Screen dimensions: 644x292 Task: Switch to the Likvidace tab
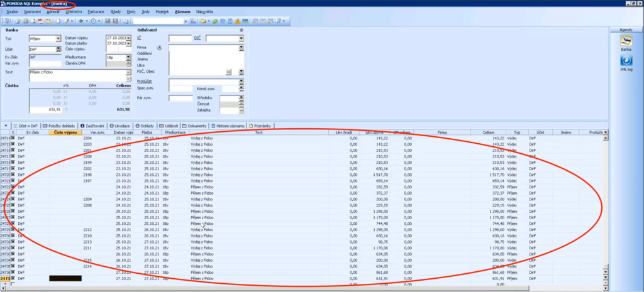click(x=120, y=126)
